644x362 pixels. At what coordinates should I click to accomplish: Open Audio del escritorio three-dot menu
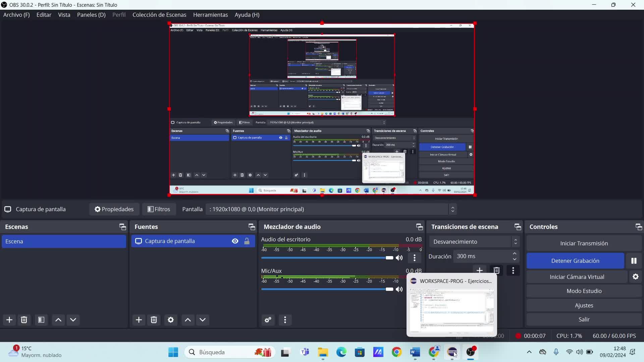(x=415, y=258)
